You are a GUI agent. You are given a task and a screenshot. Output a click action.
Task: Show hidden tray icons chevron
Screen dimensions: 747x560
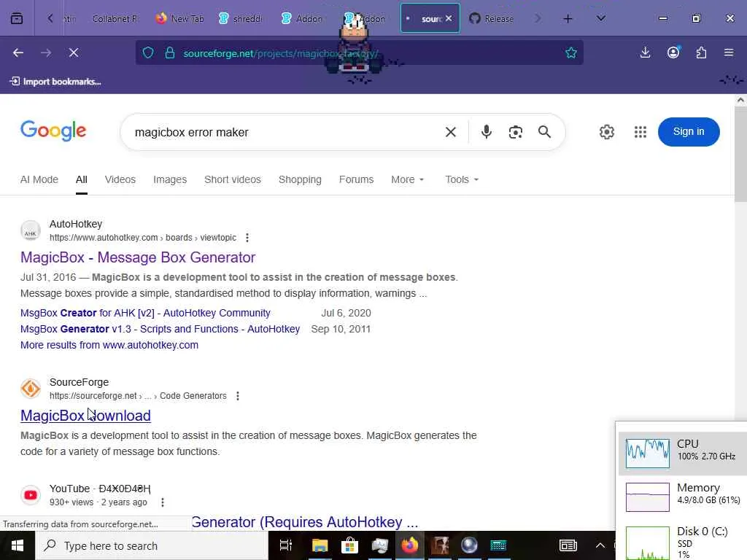coord(600,545)
